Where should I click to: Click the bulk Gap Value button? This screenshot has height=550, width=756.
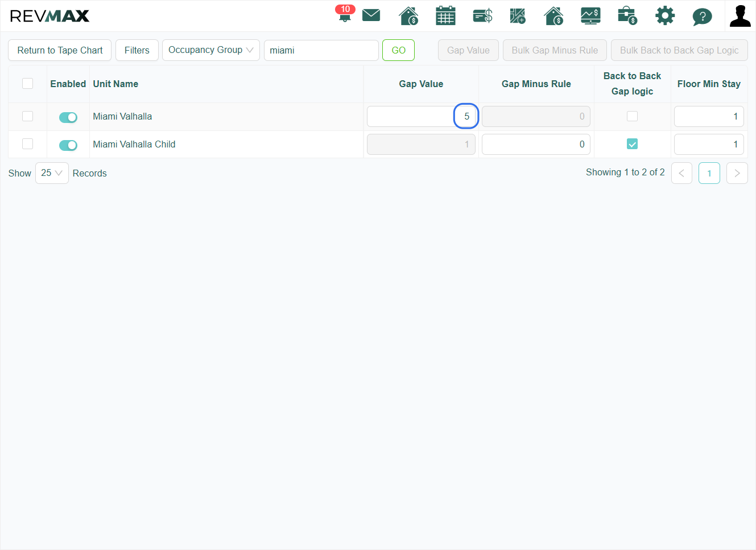pyautogui.click(x=468, y=50)
